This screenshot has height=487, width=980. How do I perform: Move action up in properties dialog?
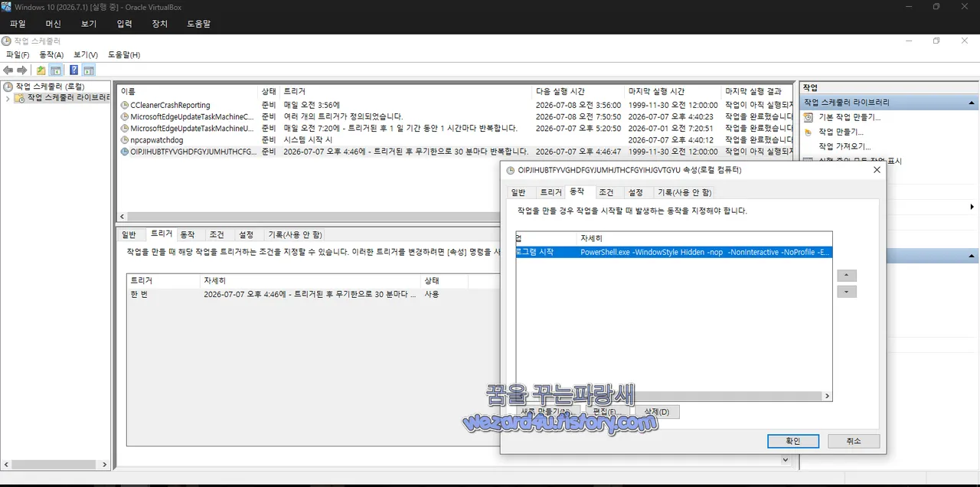pyautogui.click(x=846, y=276)
